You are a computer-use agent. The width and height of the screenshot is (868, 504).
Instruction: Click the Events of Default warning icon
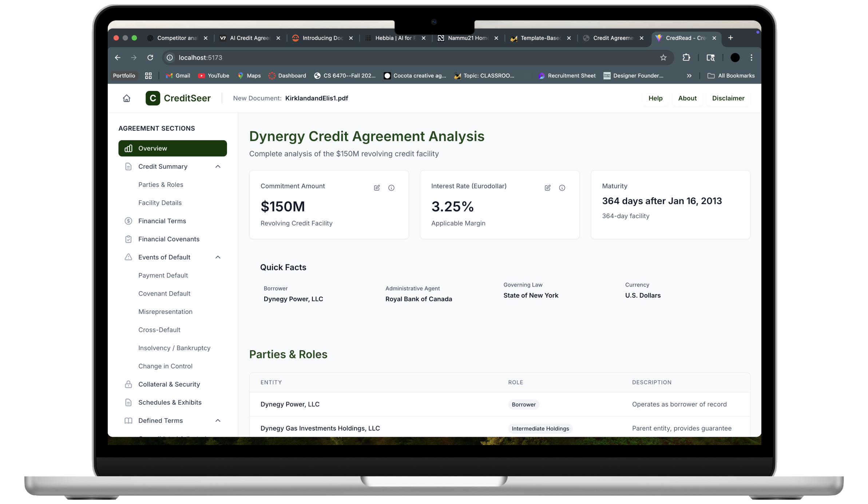click(x=128, y=257)
